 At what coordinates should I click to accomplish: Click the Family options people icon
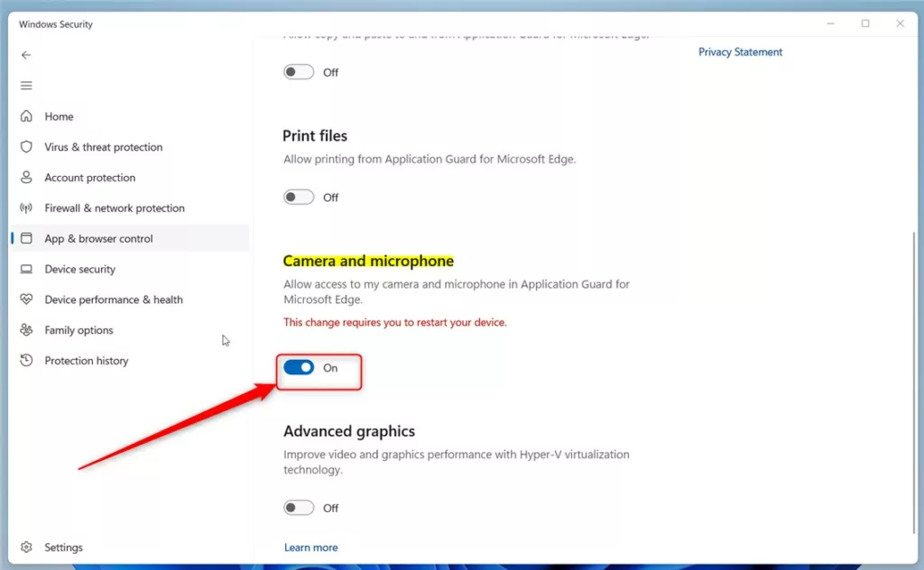point(26,330)
